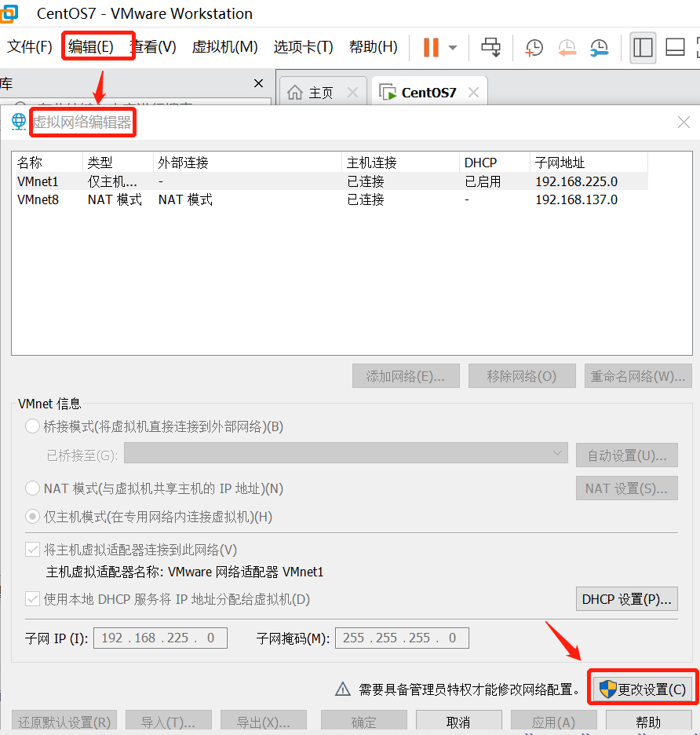This screenshot has height=735, width=700.
Task: Switch to the 主页 tab
Action: [x=323, y=93]
